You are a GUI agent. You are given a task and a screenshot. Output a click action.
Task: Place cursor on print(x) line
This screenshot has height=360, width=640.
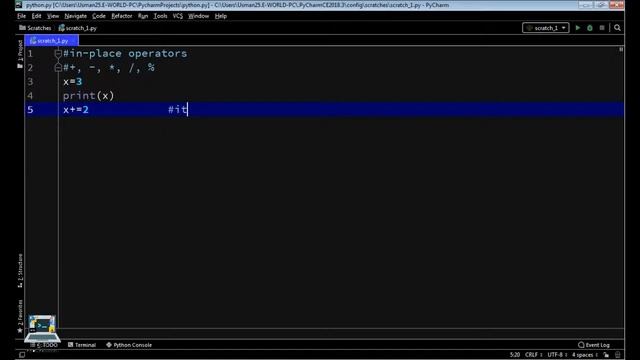click(x=89, y=96)
